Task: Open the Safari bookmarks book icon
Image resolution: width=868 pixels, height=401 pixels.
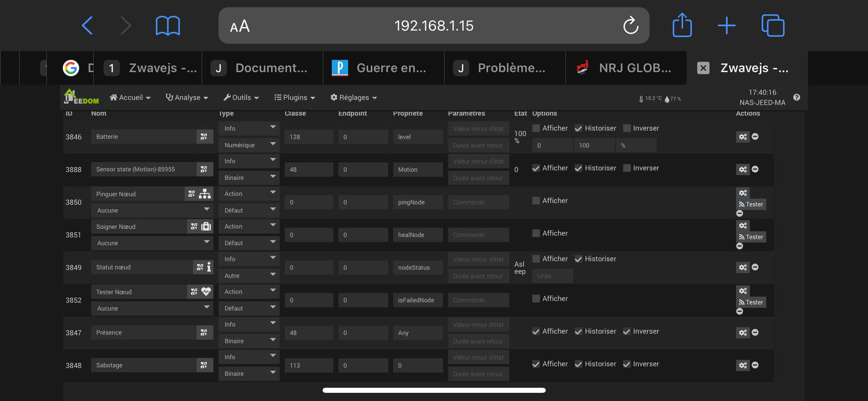Action: 168,25
